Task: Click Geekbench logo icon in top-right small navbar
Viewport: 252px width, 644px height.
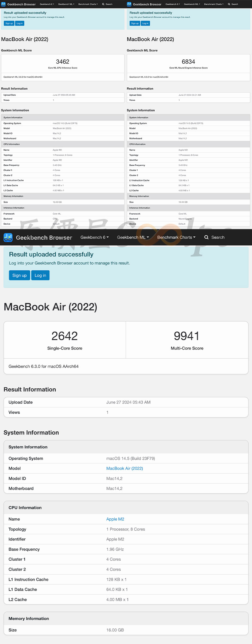Action: pos(129,4)
